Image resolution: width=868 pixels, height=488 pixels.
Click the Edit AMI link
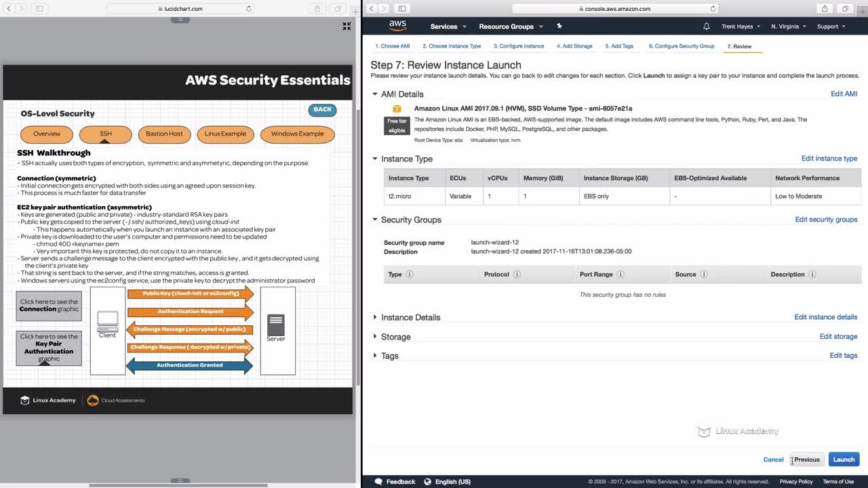(x=844, y=94)
